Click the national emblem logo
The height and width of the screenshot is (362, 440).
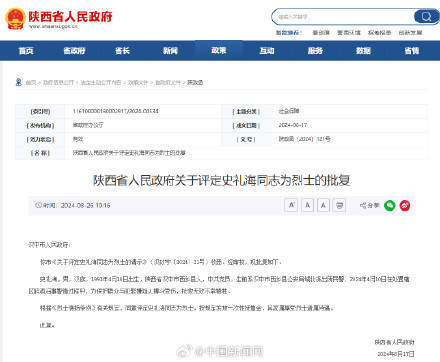pos(15,19)
